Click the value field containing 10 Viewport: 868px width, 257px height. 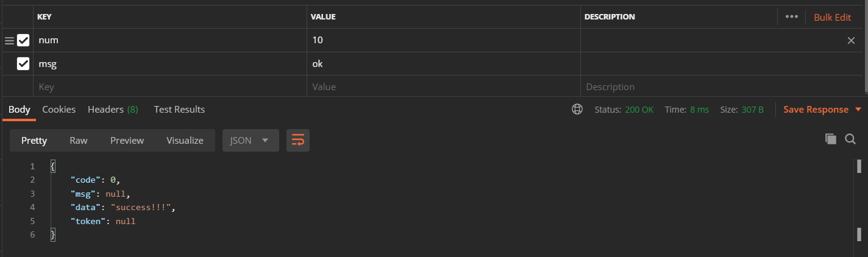[442, 41]
